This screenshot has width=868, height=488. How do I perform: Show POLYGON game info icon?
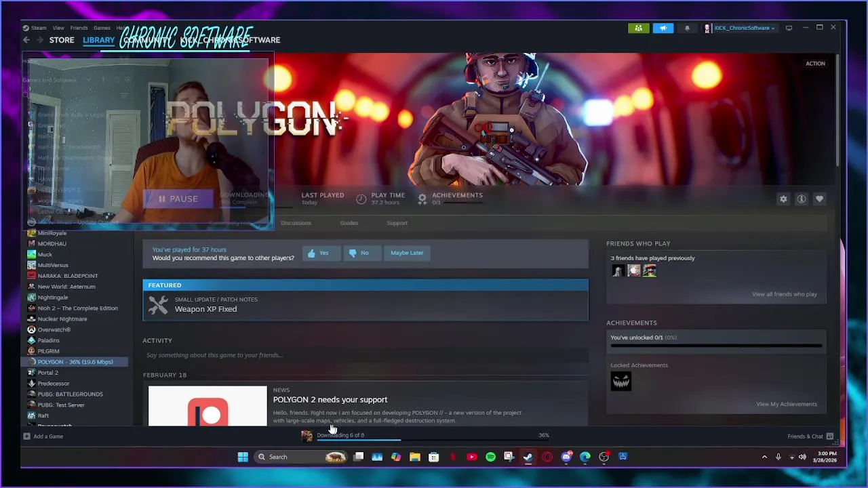(x=802, y=199)
